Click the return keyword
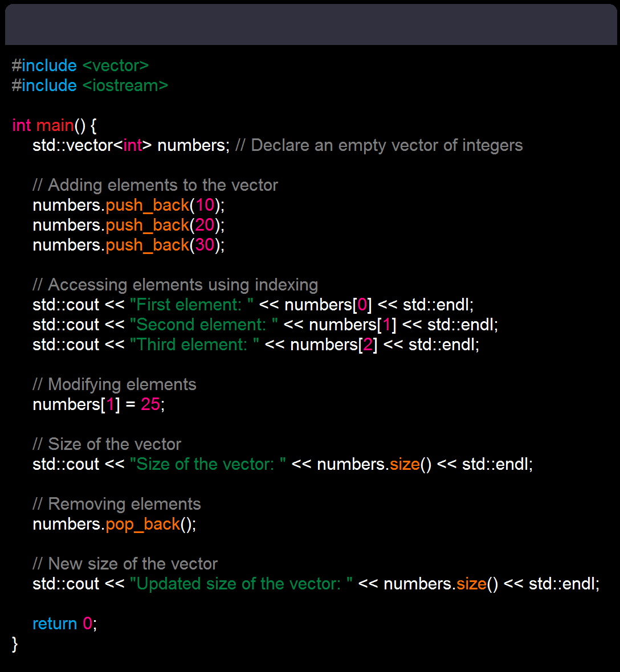This screenshot has height=672, width=620. pyautogui.click(x=55, y=624)
